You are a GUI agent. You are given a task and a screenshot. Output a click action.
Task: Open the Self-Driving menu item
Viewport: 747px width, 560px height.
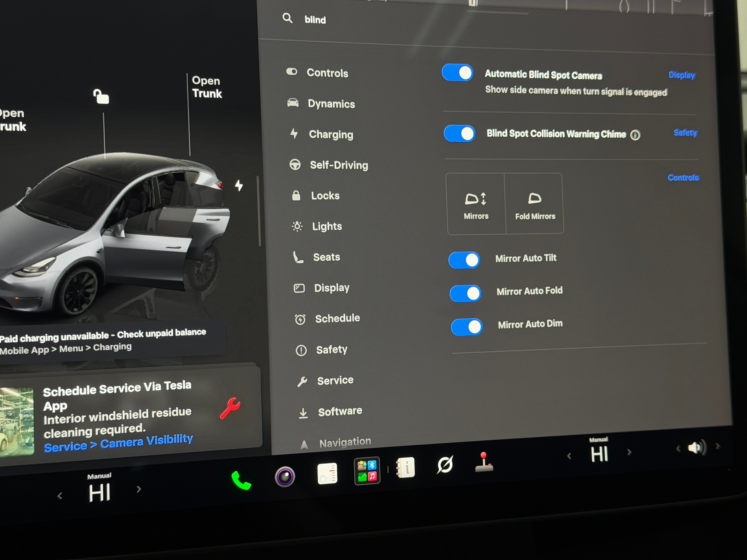(329, 165)
